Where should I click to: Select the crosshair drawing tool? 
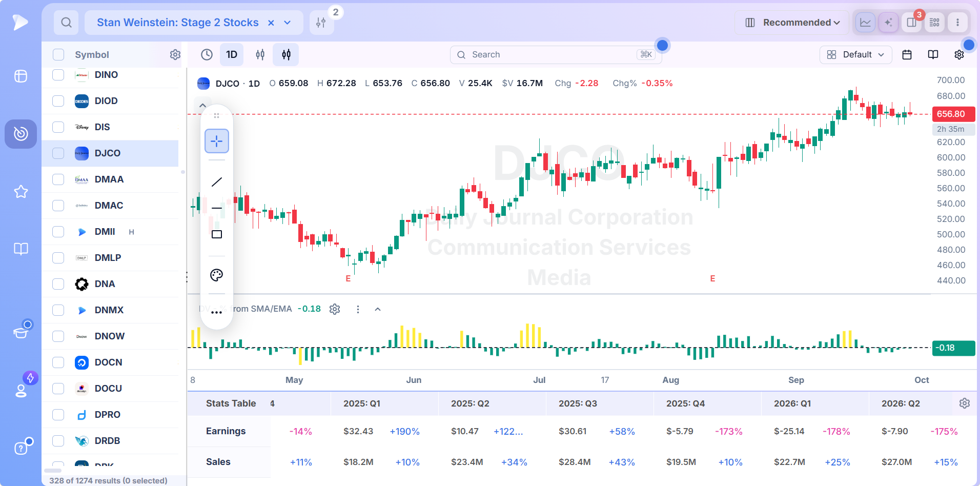217,141
